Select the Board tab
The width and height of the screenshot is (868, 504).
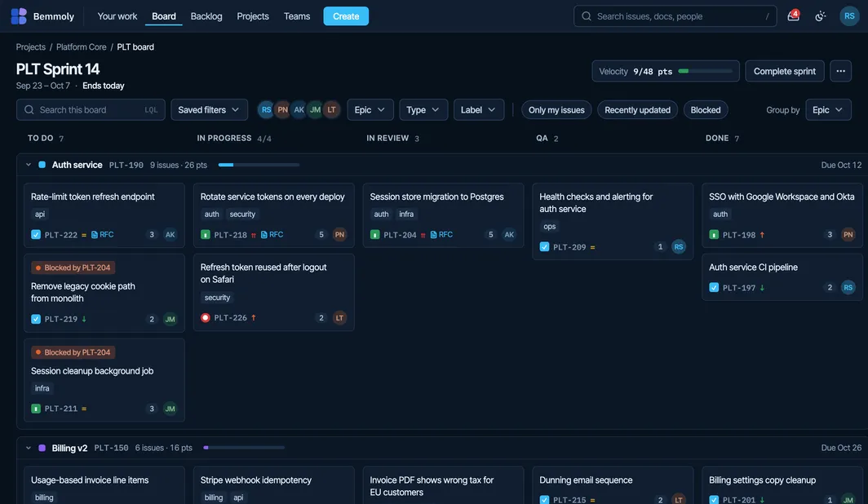pos(164,16)
